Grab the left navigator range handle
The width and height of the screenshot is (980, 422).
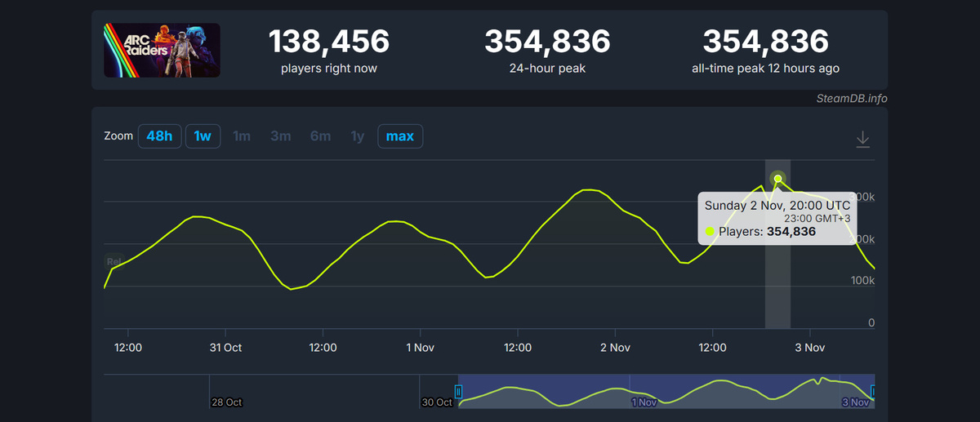tap(458, 392)
